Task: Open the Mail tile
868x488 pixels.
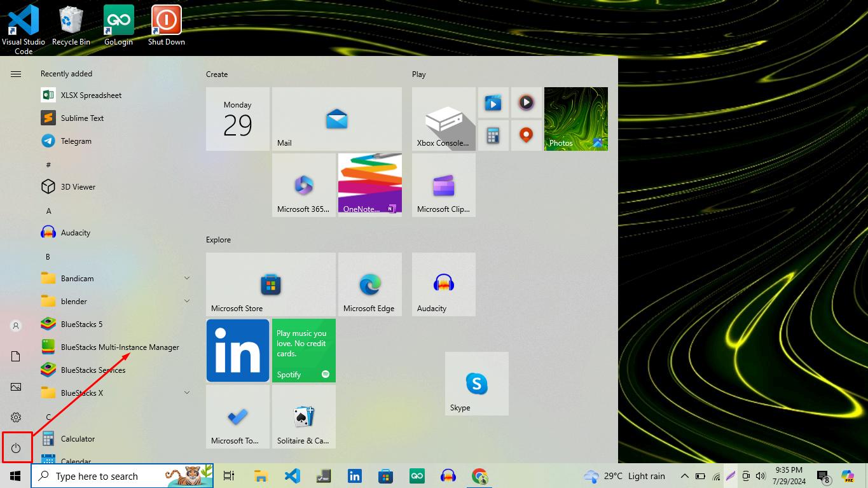Action: point(337,119)
